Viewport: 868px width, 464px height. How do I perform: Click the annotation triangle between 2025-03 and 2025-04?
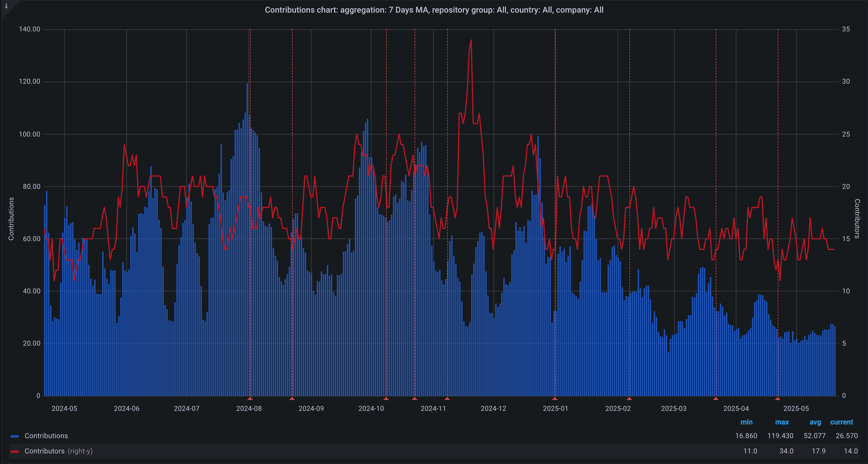point(716,398)
